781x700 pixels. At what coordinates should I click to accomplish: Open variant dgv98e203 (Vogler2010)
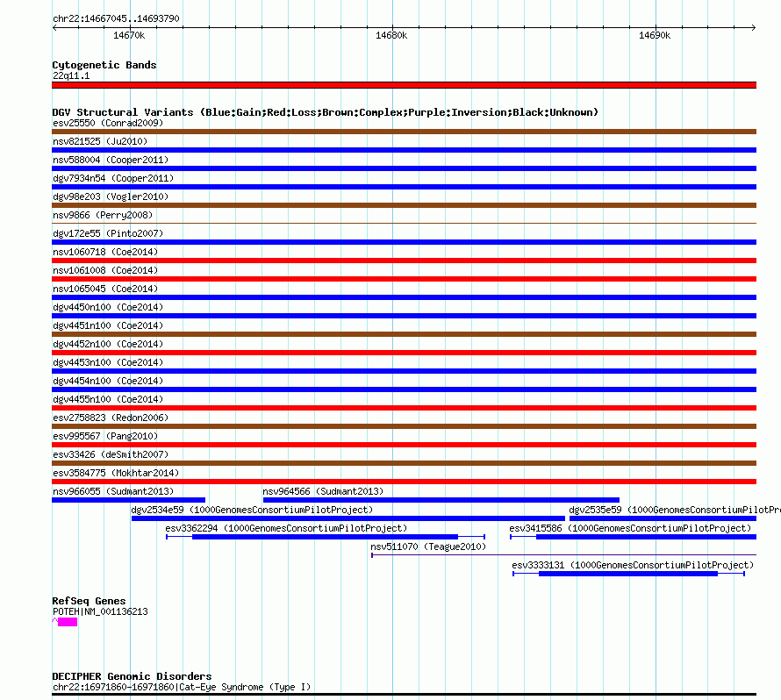click(111, 196)
